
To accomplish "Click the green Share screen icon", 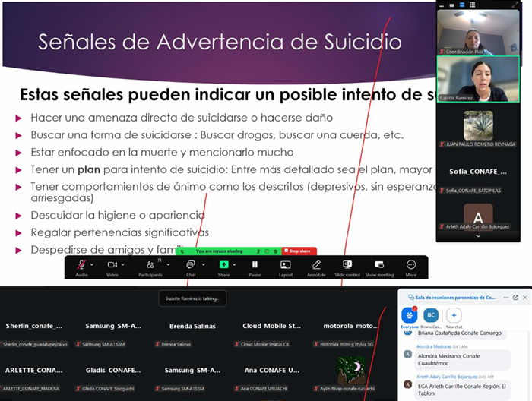I will pyautogui.click(x=223, y=264).
